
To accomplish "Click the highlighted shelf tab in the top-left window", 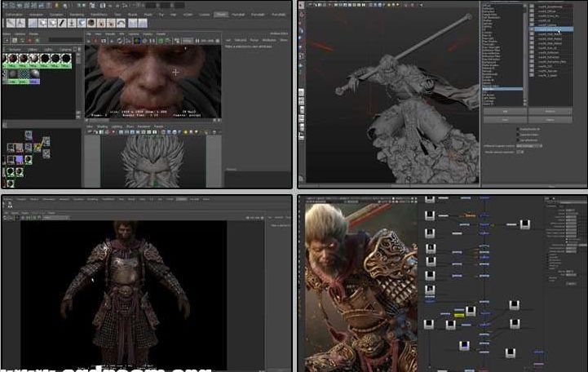I will (x=221, y=14).
